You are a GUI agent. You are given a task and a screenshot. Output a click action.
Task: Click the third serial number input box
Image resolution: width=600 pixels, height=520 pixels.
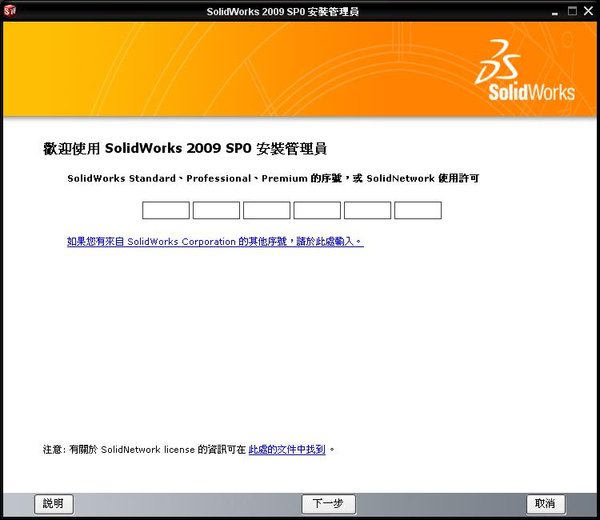pyautogui.click(x=267, y=210)
